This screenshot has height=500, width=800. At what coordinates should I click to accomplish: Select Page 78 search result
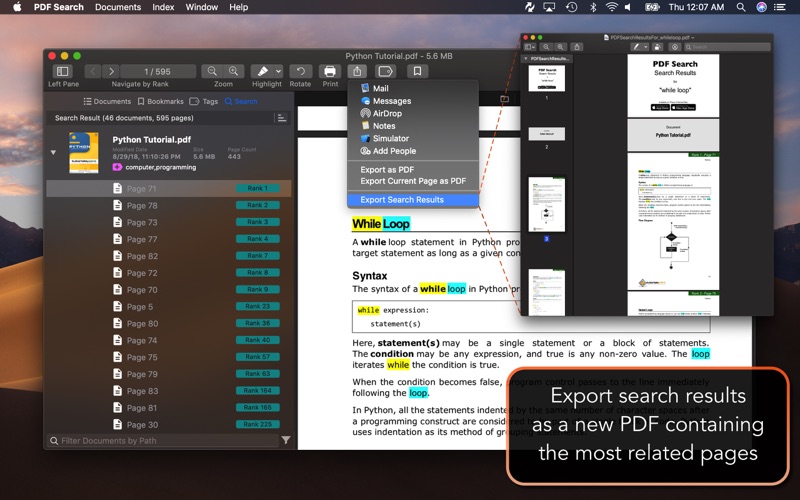[142, 205]
